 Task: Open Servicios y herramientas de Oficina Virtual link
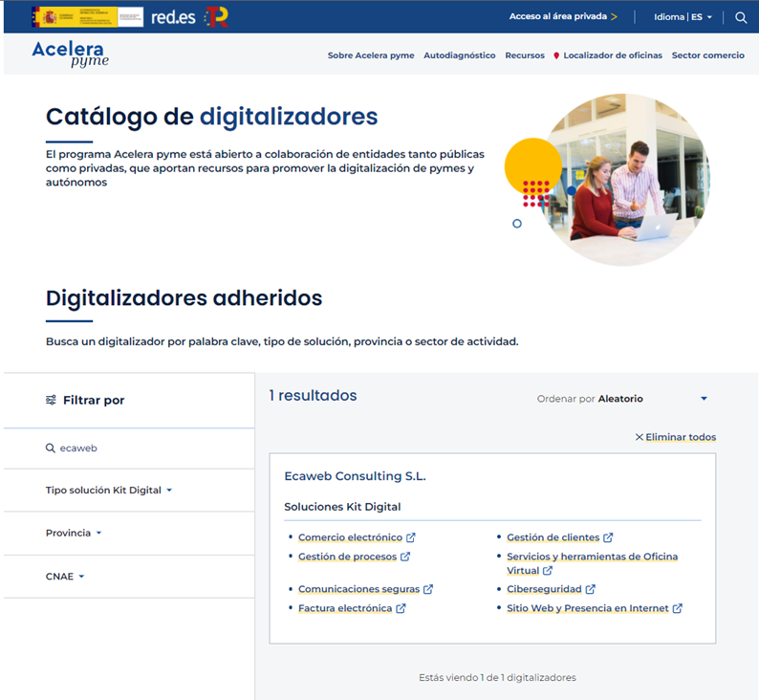click(x=592, y=563)
